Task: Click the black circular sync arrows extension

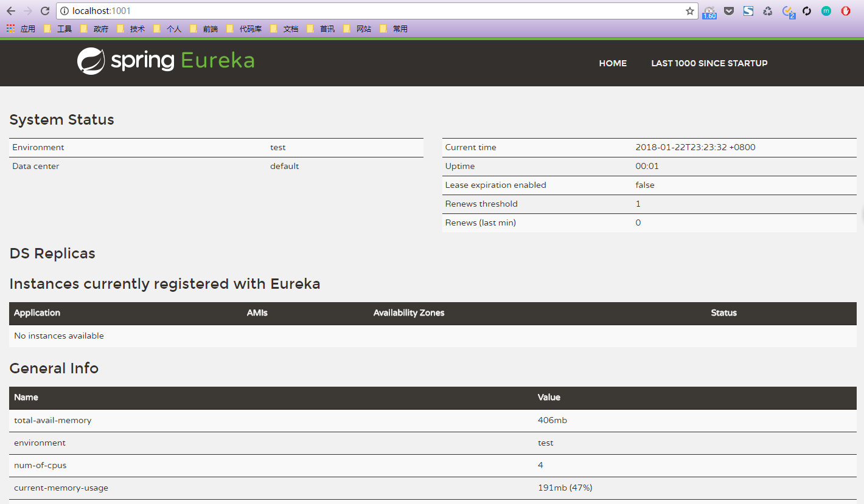Action: (807, 11)
